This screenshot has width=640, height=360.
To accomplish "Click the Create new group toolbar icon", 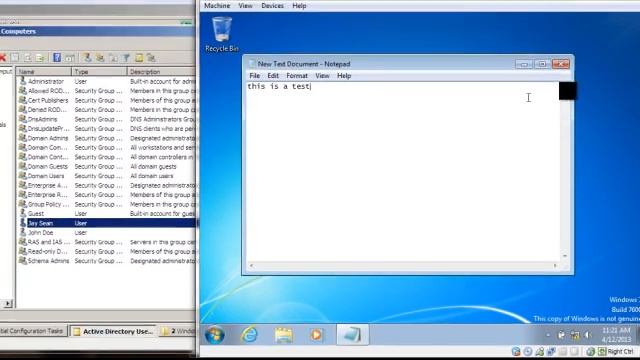I will click(x=100, y=58).
